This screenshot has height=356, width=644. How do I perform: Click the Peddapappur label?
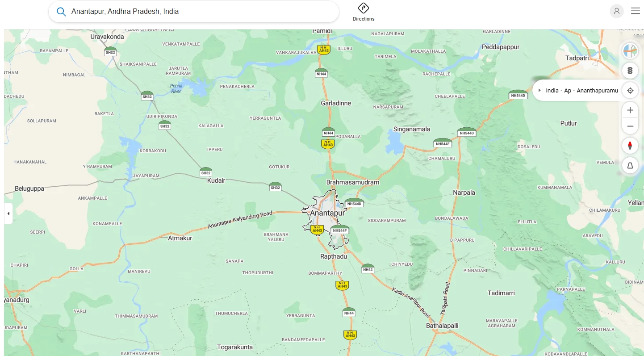pos(502,47)
